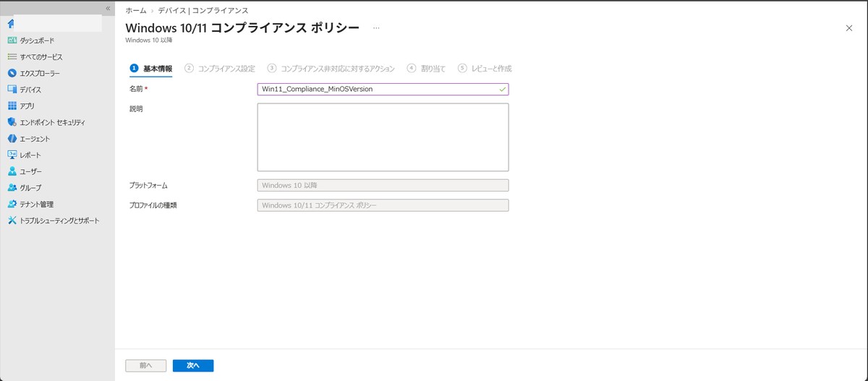Viewport: 868px width, 381px height.
Task: Open エンドポイント セキュリティ menu label
Action: (53, 122)
